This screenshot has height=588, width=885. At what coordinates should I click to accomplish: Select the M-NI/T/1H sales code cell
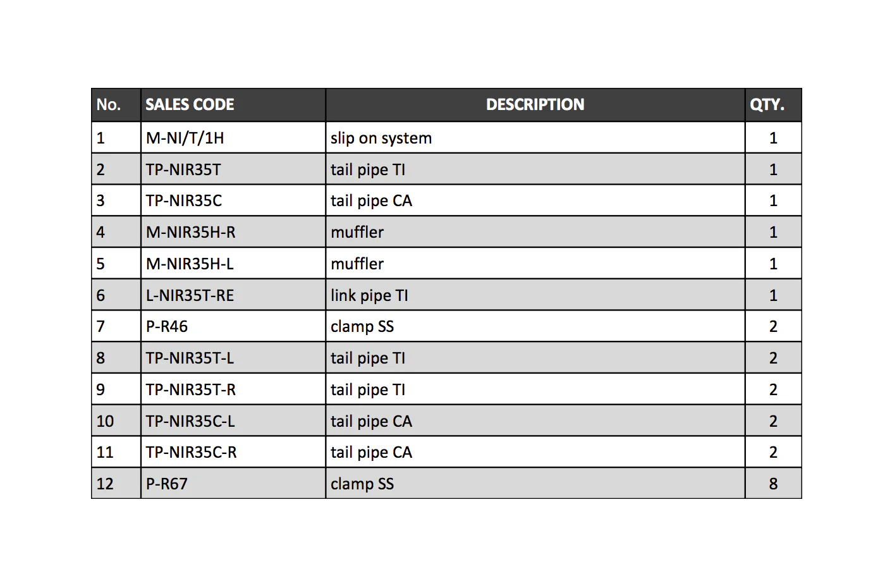[x=233, y=138]
